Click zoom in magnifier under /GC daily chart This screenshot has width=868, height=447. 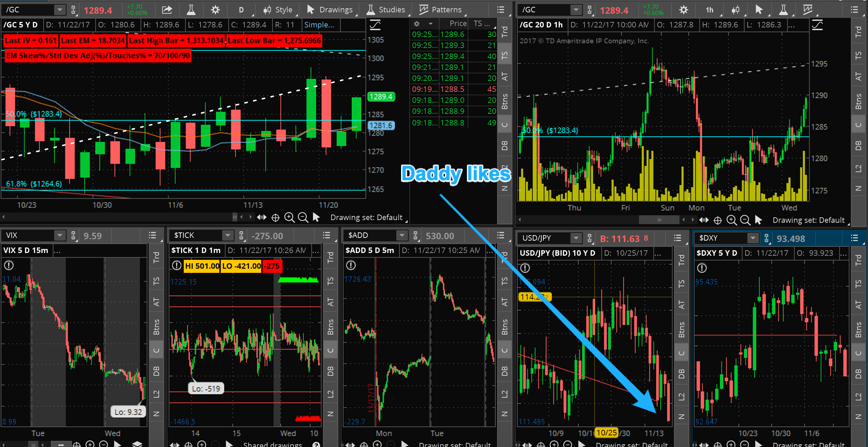coord(289,217)
